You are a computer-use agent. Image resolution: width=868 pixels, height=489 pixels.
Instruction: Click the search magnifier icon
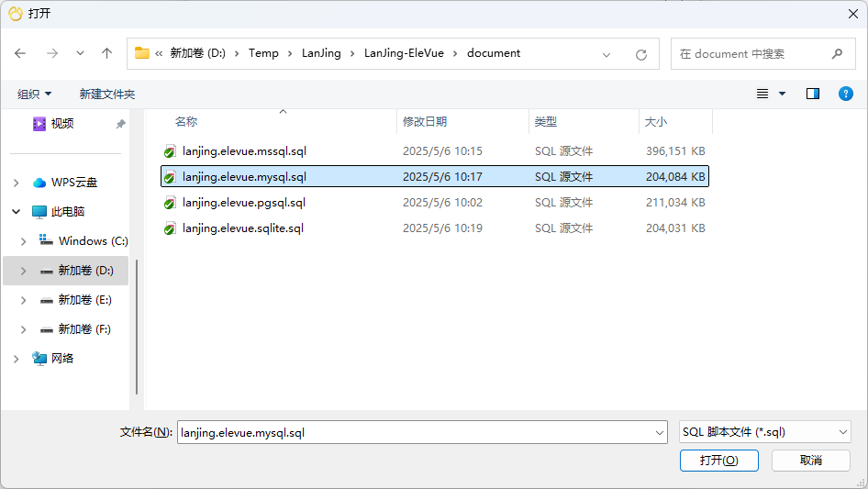(x=837, y=54)
